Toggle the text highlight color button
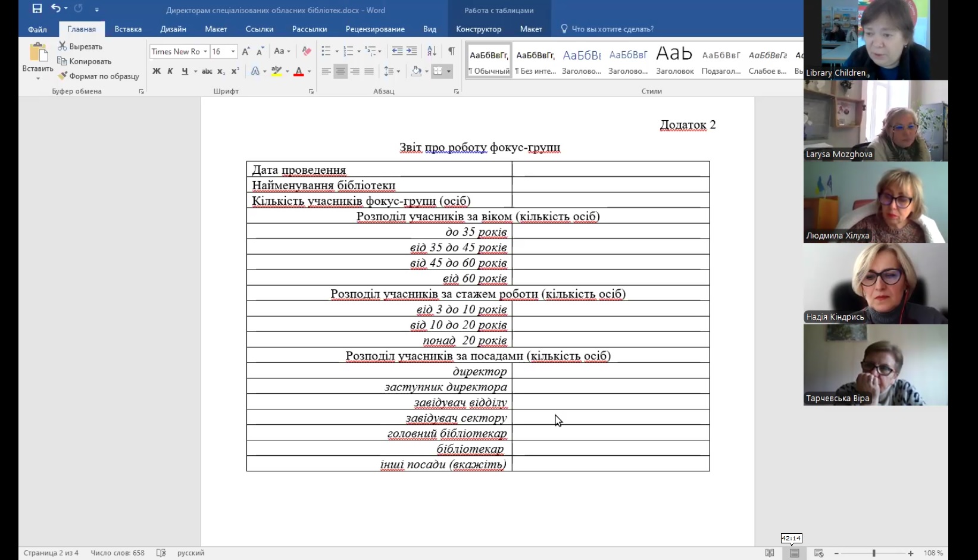This screenshot has height=560, width=978. (276, 71)
